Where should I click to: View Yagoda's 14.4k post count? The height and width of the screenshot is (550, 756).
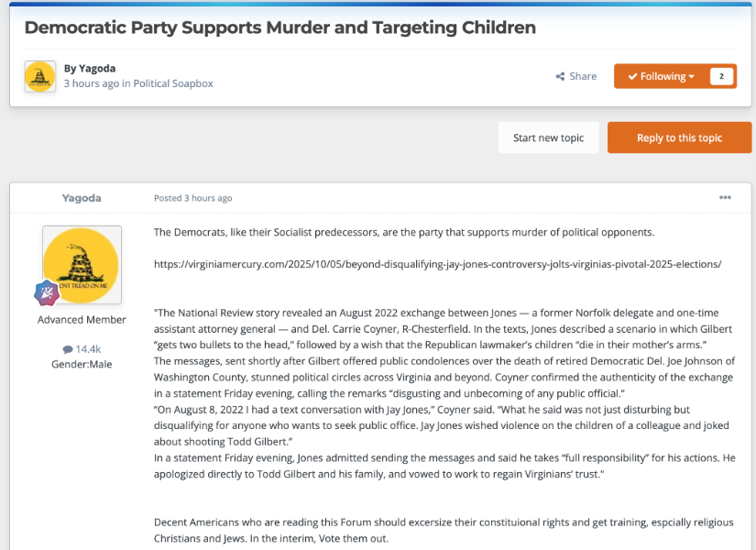[x=88, y=349]
